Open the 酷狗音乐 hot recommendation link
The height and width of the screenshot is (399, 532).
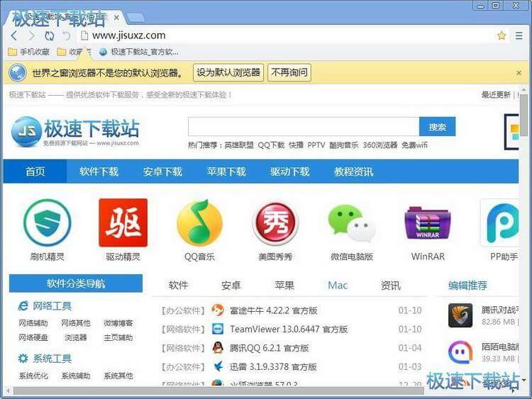coord(344,145)
